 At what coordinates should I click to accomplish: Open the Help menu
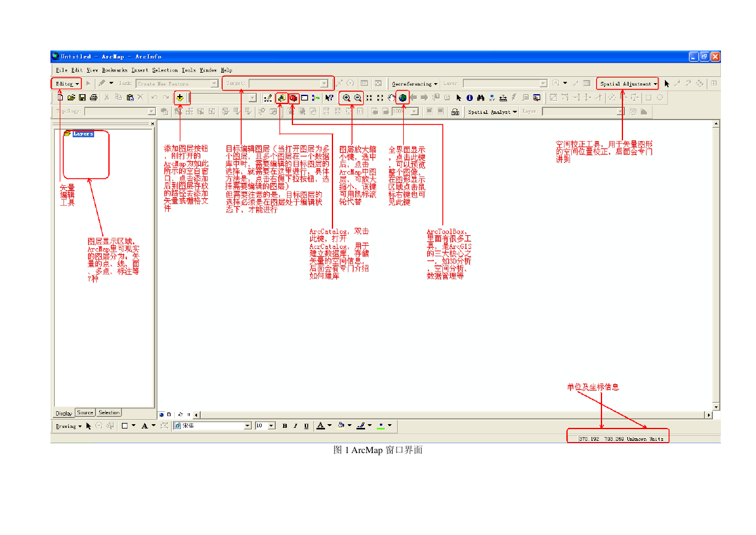227,70
